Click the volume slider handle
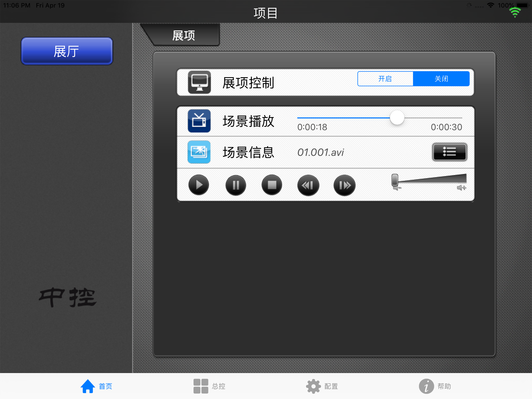Screen dimensions: 532x399 pyautogui.click(x=395, y=180)
